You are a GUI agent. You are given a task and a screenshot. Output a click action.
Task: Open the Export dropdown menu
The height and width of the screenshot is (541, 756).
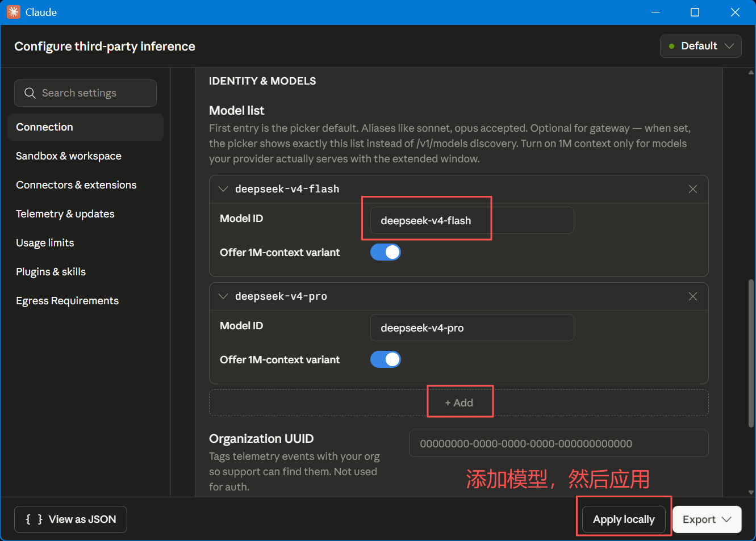[707, 519]
